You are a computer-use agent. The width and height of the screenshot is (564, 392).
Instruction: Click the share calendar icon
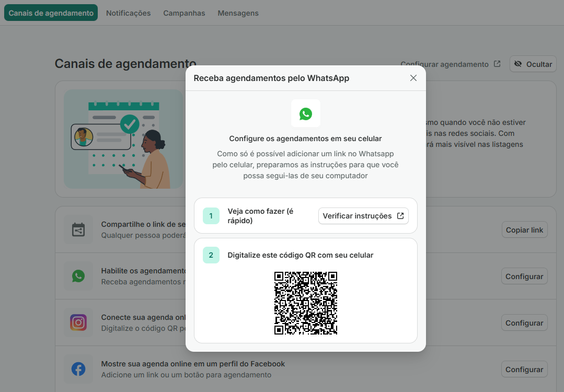78,229
